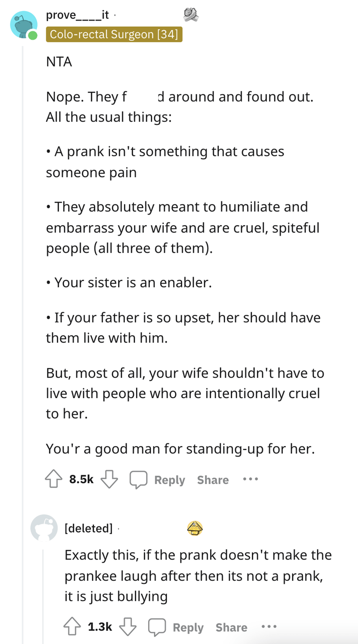Click the Colo-rectal Surgeon [34] flair
Image resolution: width=358 pixels, height=644 pixels.
114,34
